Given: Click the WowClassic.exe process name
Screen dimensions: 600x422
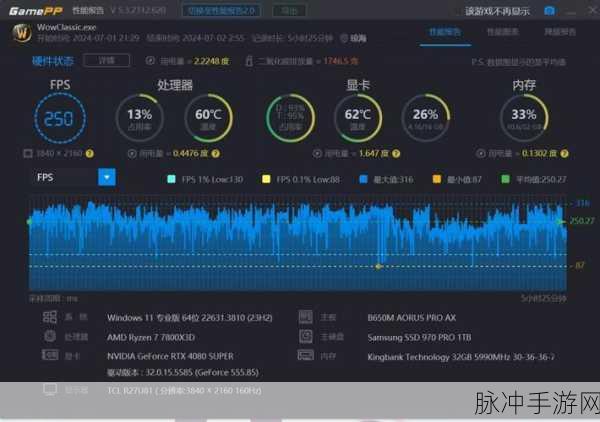Looking at the screenshot, I should [x=67, y=27].
